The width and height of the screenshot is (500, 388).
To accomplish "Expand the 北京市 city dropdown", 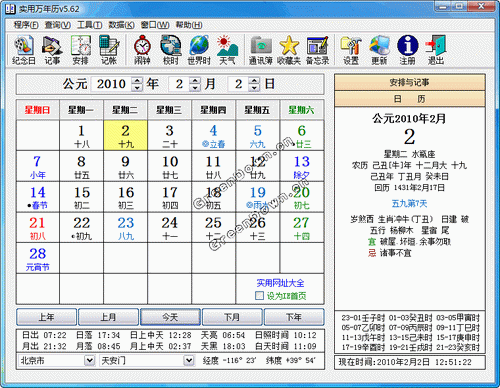I will 89,360.
